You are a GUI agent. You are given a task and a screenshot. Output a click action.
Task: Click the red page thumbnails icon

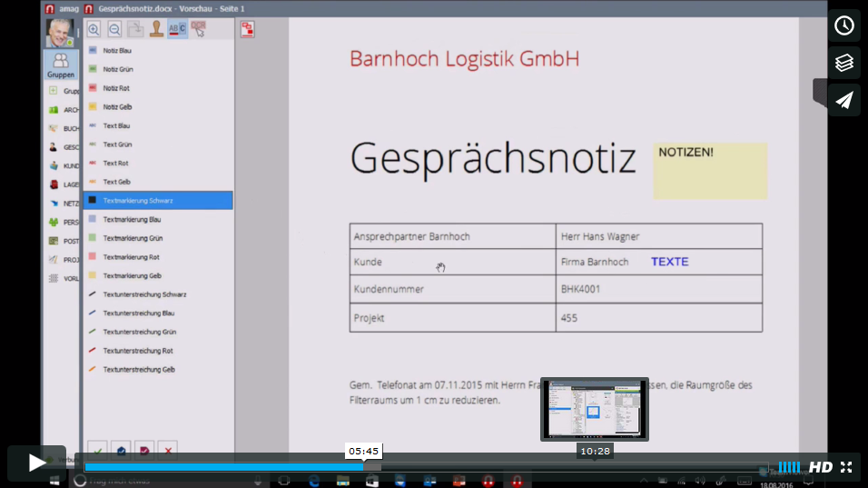click(x=248, y=29)
